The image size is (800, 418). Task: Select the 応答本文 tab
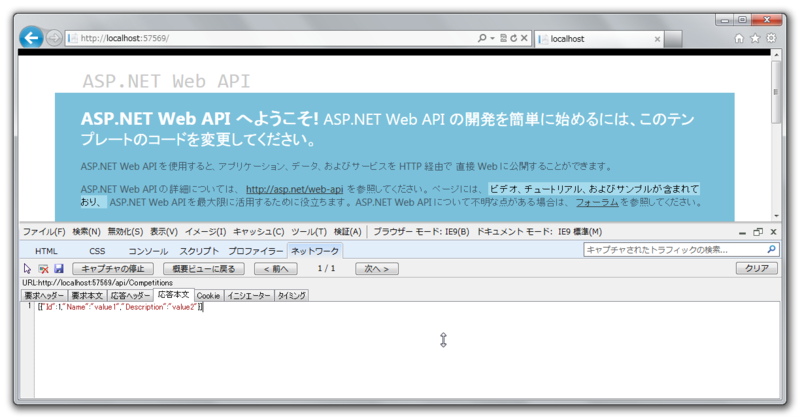point(173,295)
